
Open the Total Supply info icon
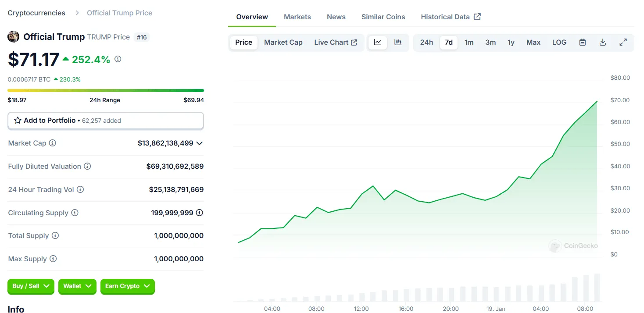[x=55, y=236]
